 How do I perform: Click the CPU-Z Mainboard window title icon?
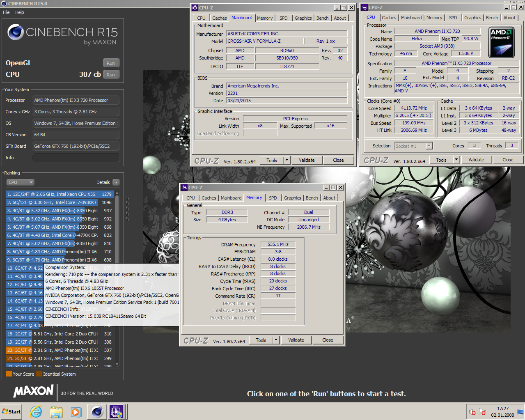click(x=195, y=8)
